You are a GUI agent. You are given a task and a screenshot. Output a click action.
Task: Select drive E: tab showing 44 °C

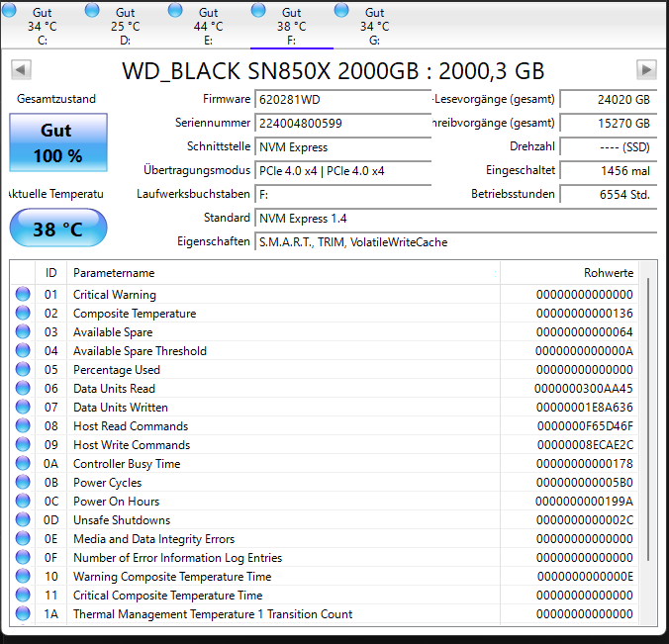tap(209, 26)
